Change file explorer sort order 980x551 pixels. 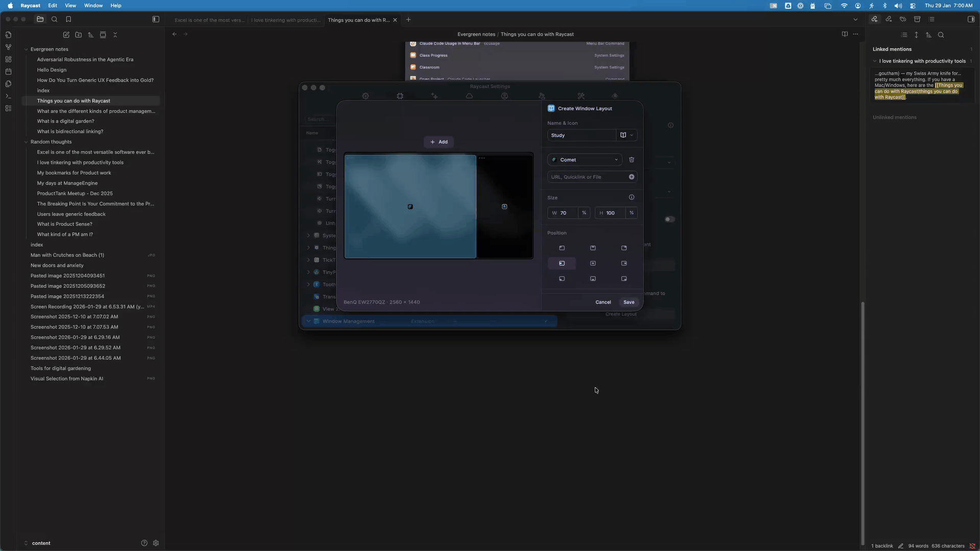click(91, 35)
